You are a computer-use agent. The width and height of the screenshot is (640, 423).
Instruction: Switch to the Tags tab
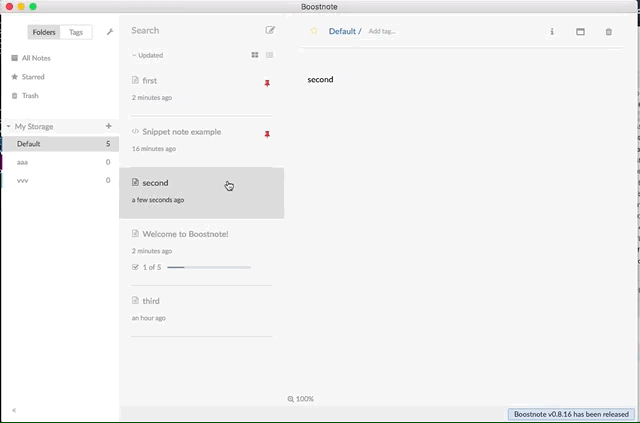[76, 32]
